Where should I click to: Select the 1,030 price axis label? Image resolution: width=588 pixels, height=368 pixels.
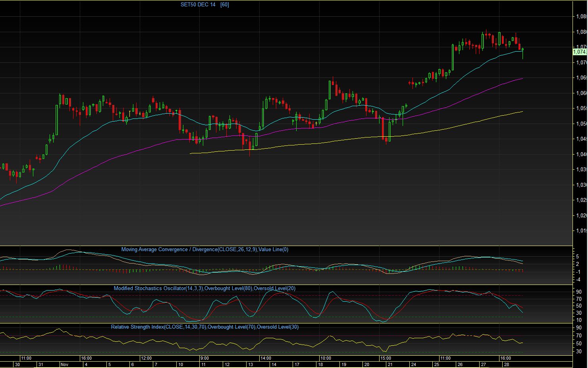click(x=581, y=185)
